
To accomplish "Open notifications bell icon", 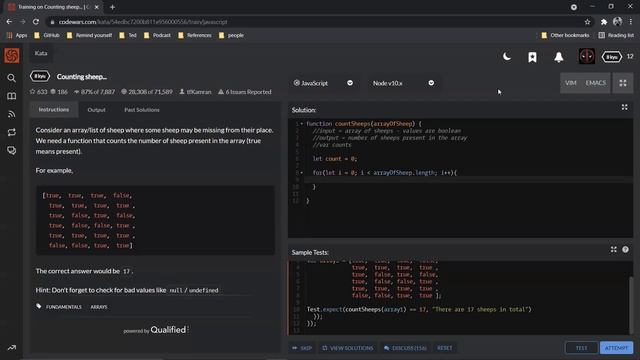I will (x=559, y=57).
